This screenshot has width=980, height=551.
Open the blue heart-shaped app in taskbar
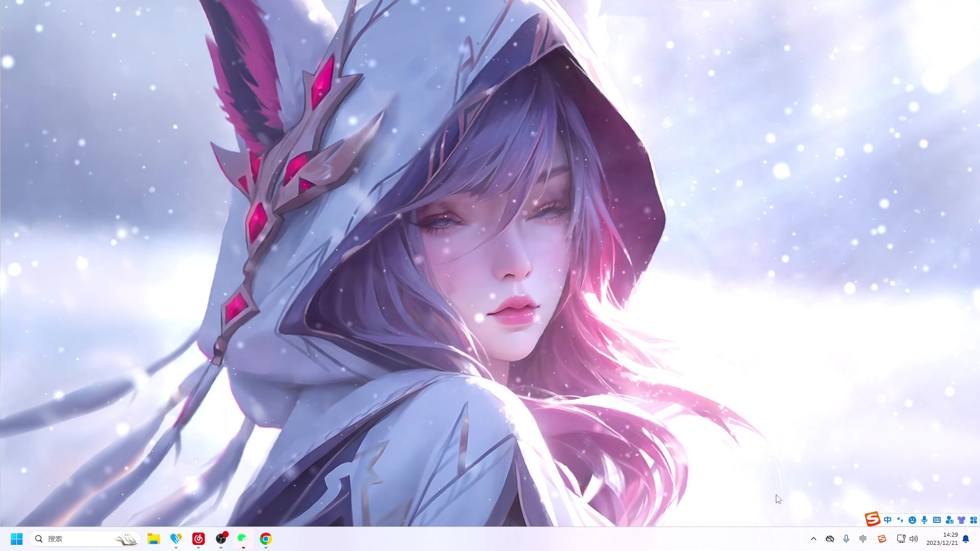(176, 539)
